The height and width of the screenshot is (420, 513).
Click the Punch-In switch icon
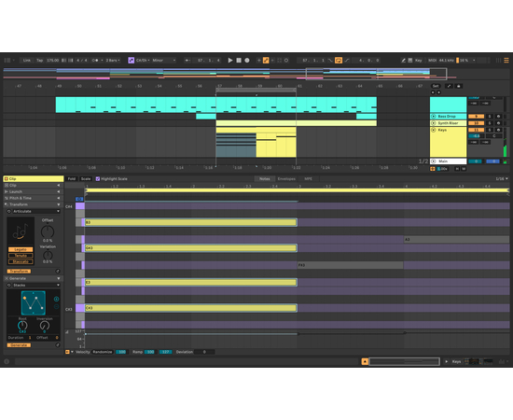click(x=330, y=61)
